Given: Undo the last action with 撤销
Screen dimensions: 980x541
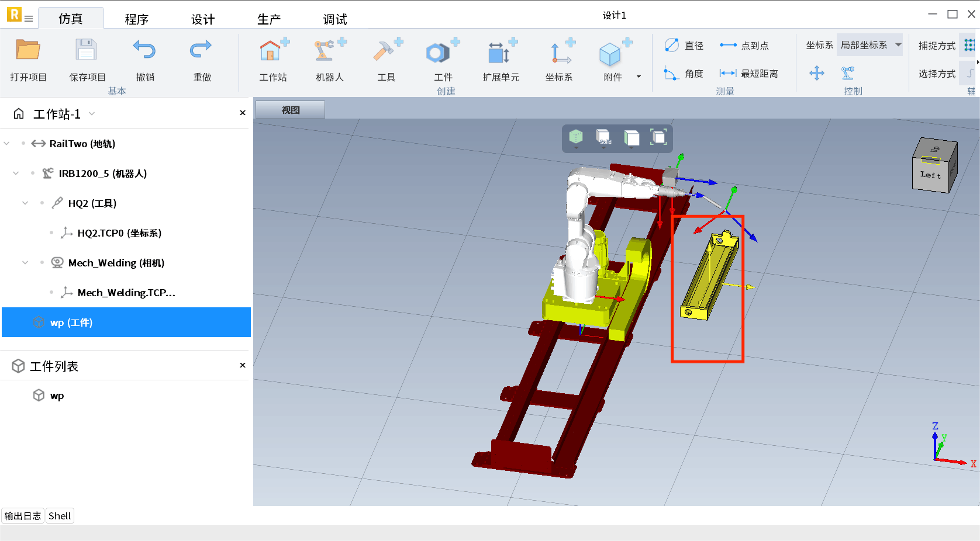Looking at the screenshot, I should click(144, 50).
